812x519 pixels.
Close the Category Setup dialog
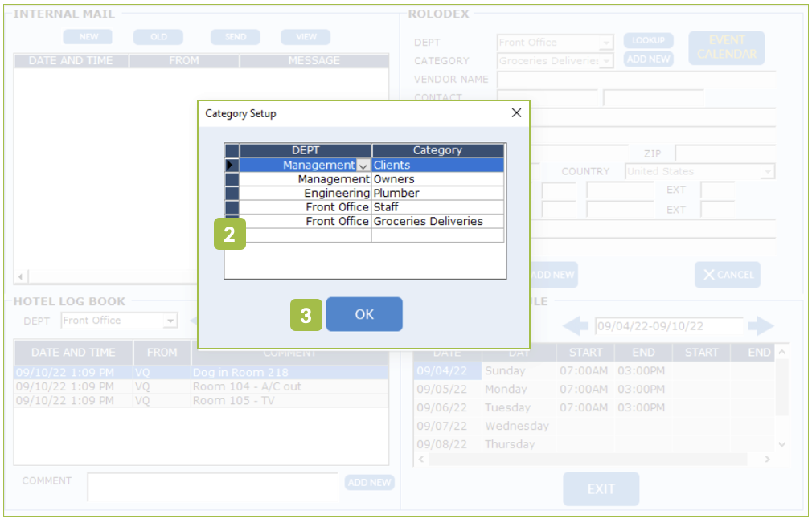click(x=516, y=113)
